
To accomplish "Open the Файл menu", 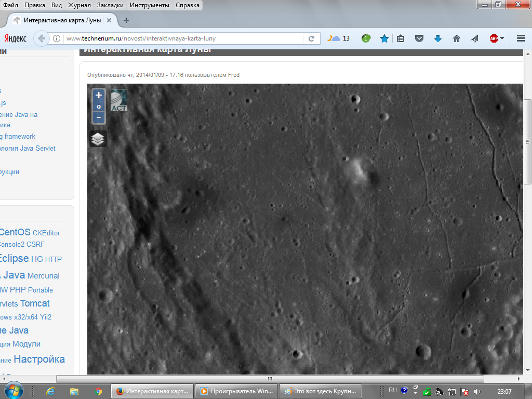I will click(10, 5).
